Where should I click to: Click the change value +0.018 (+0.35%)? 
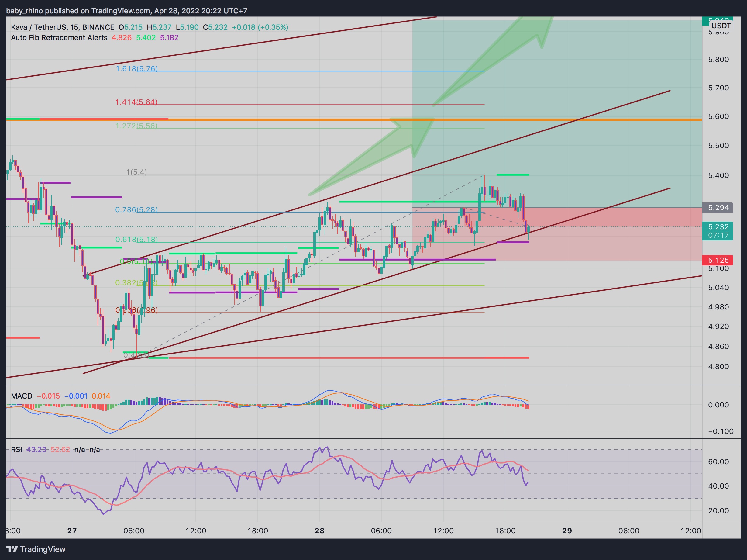coord(260,27)
